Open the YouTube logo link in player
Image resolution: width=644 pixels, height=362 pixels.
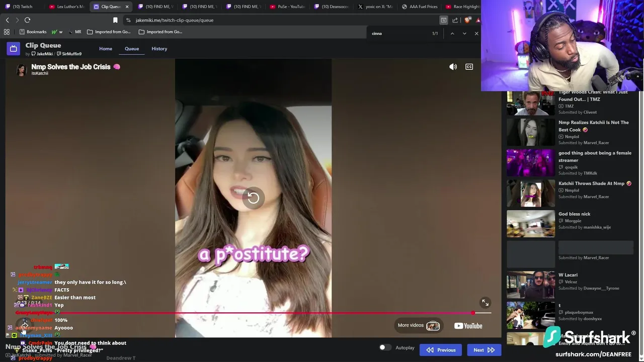468,326
